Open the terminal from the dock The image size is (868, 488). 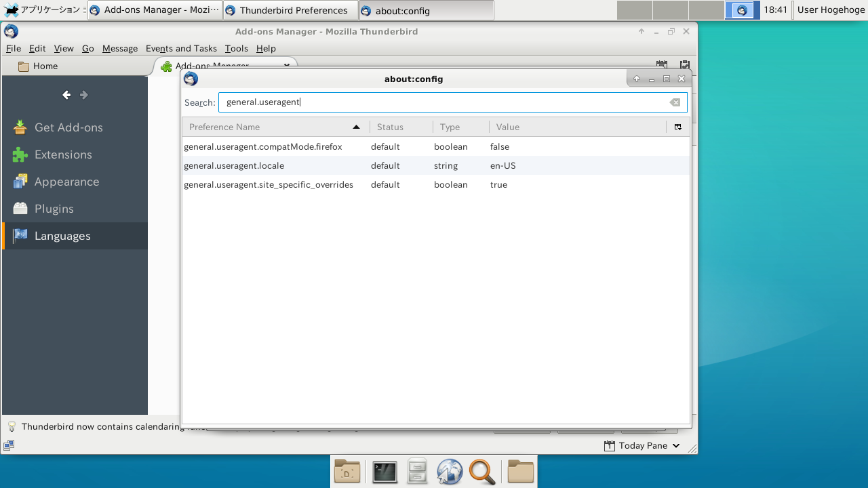pos(384,472)
